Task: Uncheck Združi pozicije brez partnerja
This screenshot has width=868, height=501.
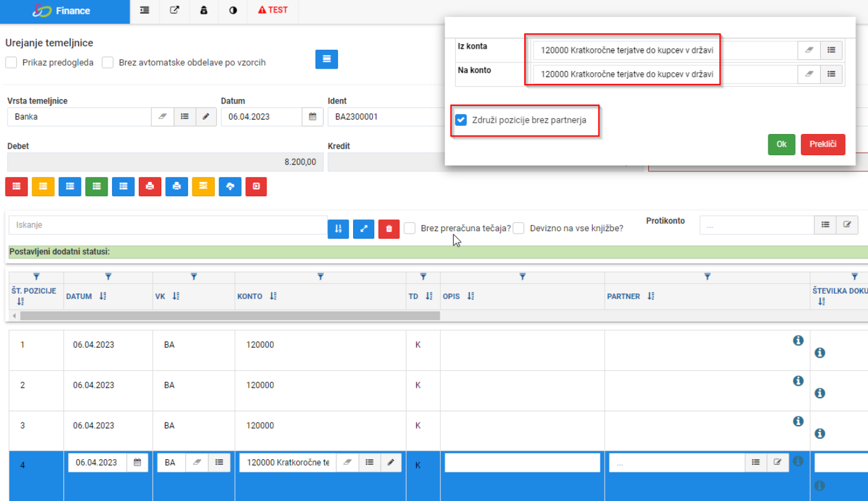Action: tap(461, 120)
